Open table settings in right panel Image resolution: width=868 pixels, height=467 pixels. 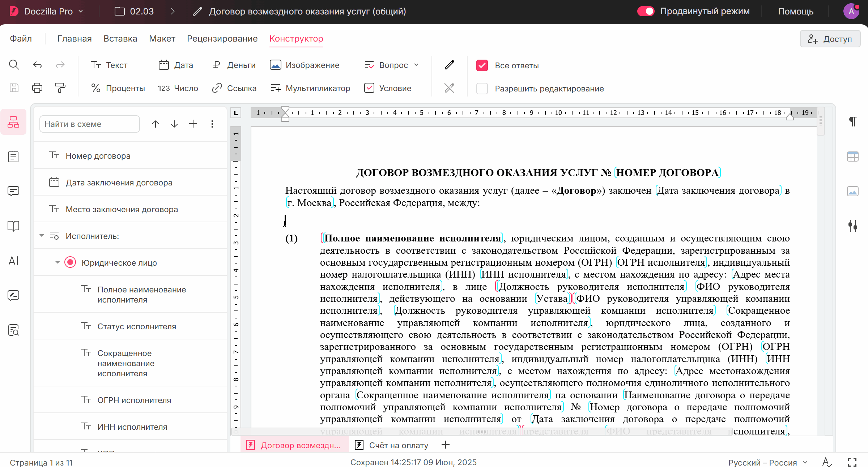pyautogui.click(x=853, y=157)
